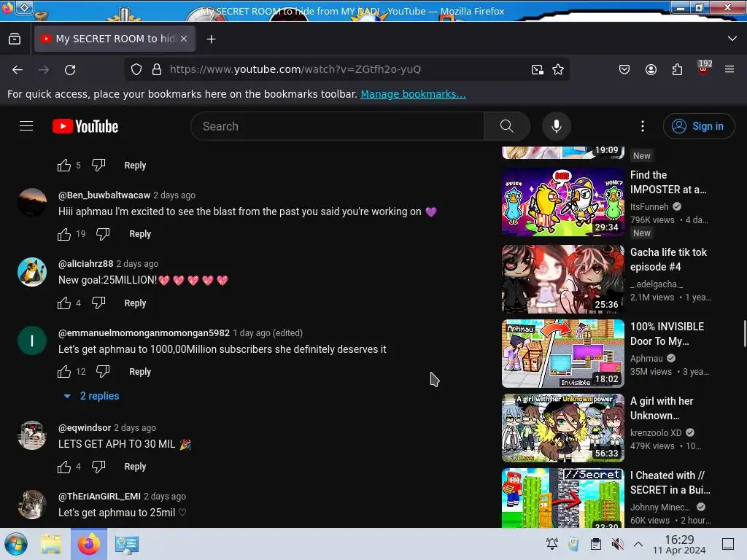The width and height of the screenshot is (747, 560).
Task: Start voice search with the microphone icon
Action: 556,126
